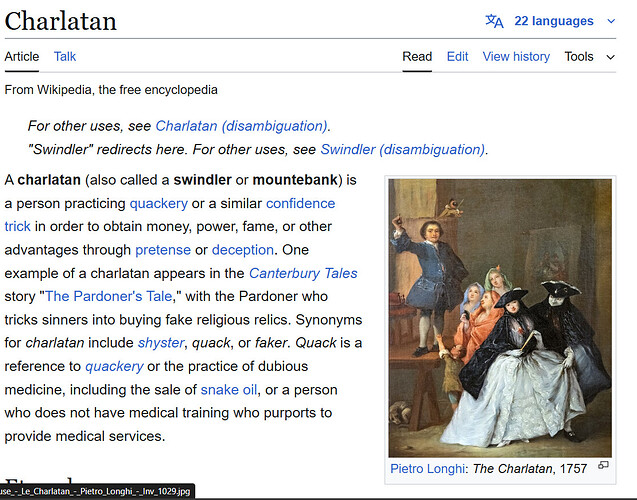Switch to the Article tab
The image size is (637, 500).
click(x=22, y=56)
